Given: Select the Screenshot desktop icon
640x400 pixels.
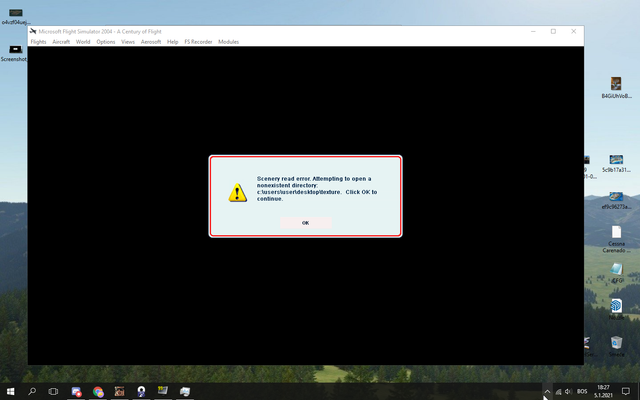Looking at the screenshot, I should (x=14, y=53).
